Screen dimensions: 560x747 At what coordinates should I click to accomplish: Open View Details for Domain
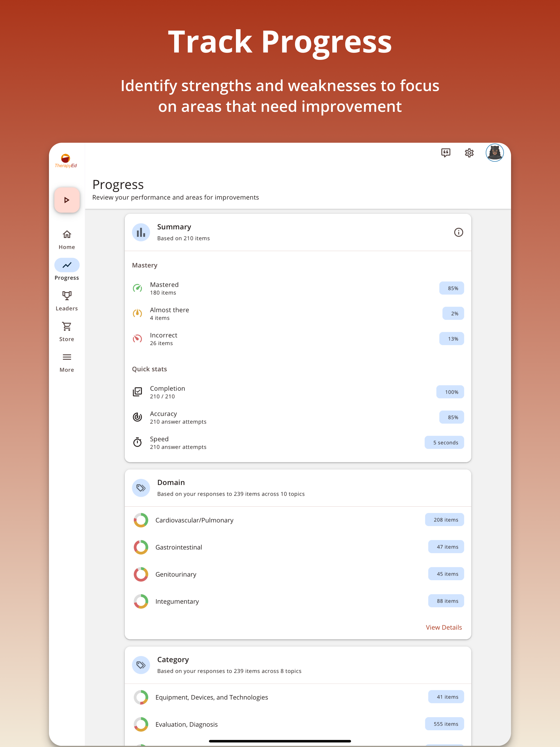(x=444, y=628)
